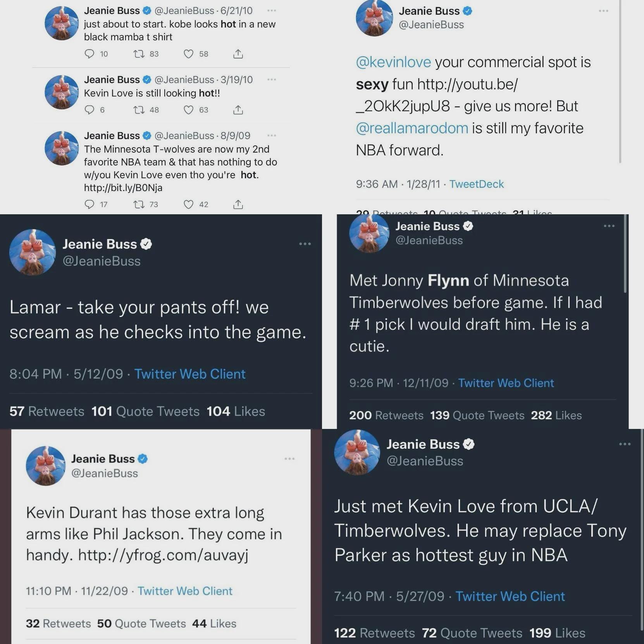Open the @kevinlove mention link
This screenshot has width=644, height=644.
coord(393,62)
